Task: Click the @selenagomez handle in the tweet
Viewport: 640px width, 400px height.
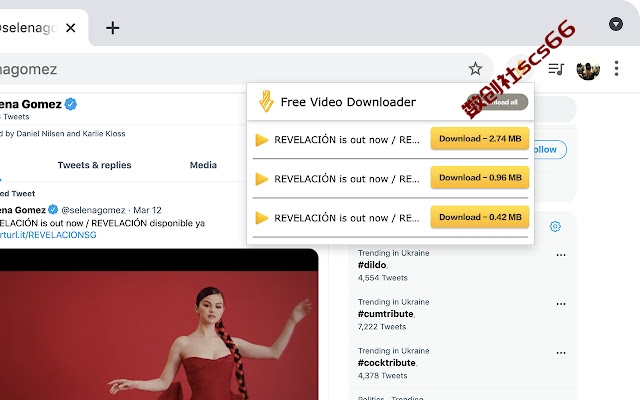Action: pyautogui.click(x=93, y=210)
